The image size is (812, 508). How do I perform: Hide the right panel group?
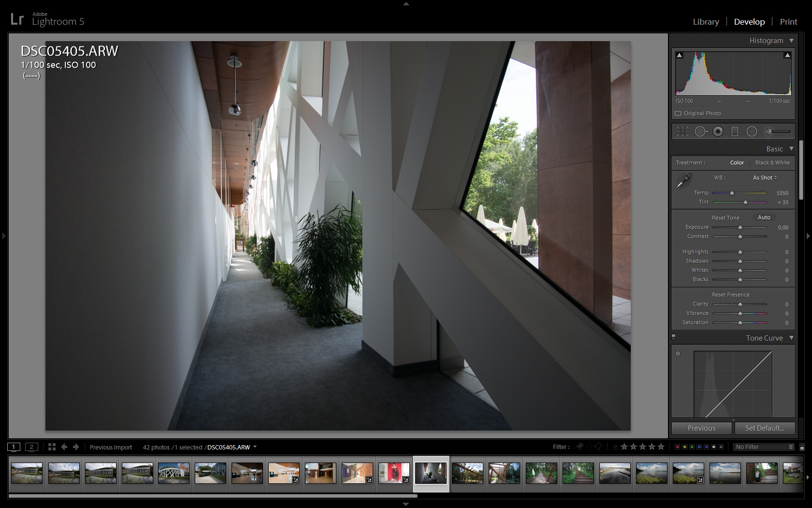click(x=808, y=236)
